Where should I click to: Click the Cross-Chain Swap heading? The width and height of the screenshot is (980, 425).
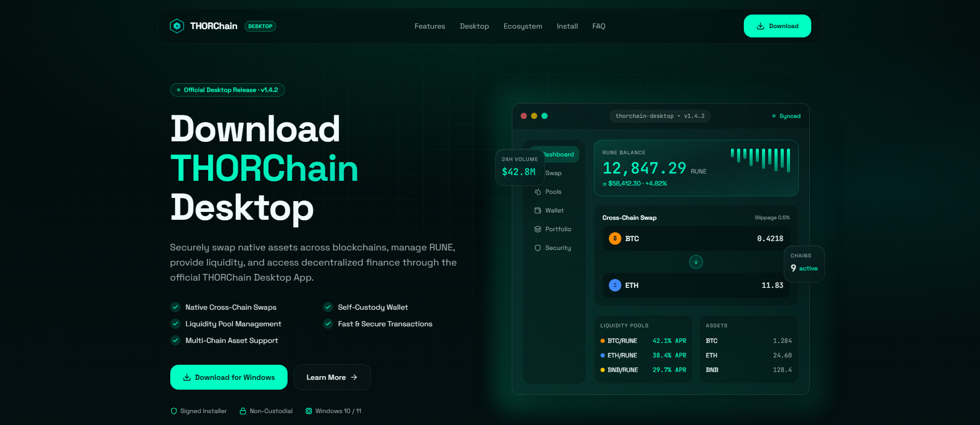[629, 218]
